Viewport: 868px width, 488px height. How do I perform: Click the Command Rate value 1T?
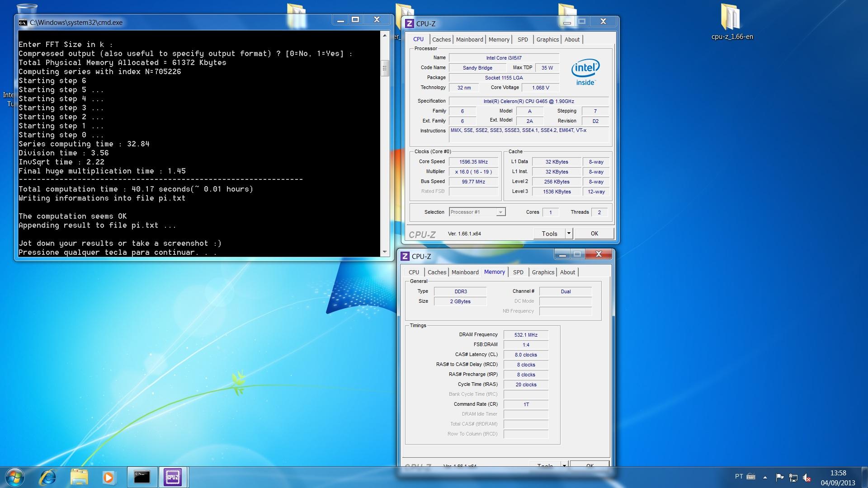(x=526, y=404)
